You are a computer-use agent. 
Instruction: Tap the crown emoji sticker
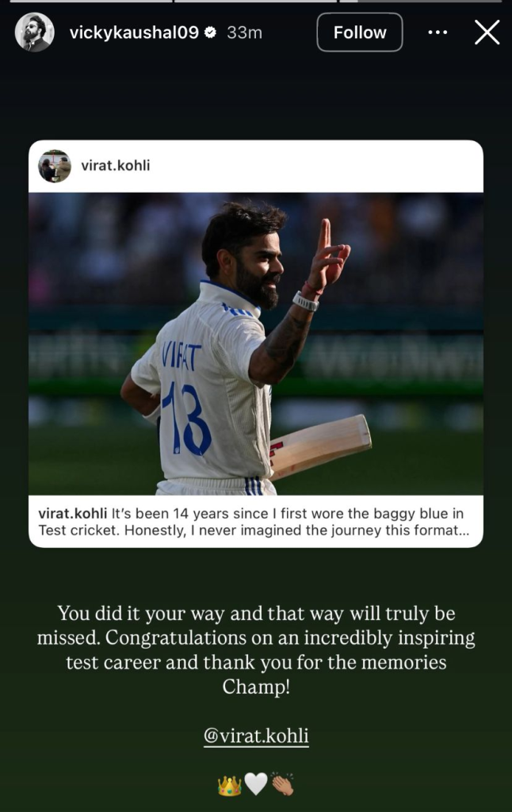click(x=229, y=786)
